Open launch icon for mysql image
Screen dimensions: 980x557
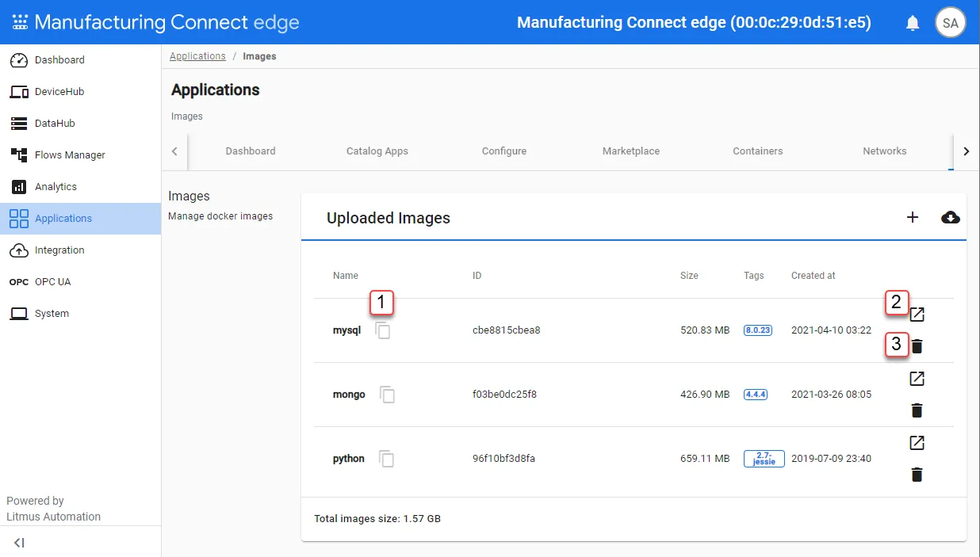(x=917, y=315)
